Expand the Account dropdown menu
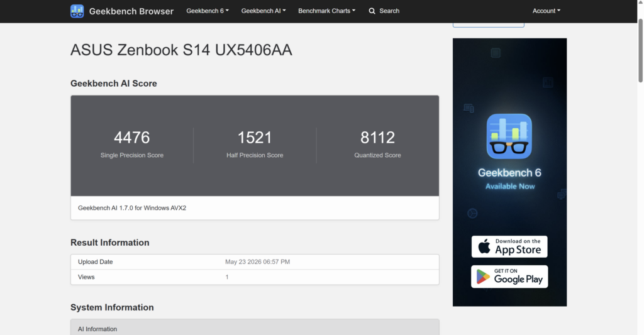The height and width of the screenshot is (335, 644). point(547,11)
